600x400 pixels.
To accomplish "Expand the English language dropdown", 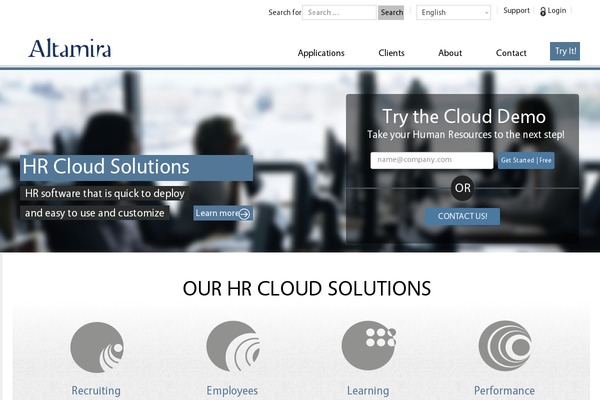I will pos(453,13).
